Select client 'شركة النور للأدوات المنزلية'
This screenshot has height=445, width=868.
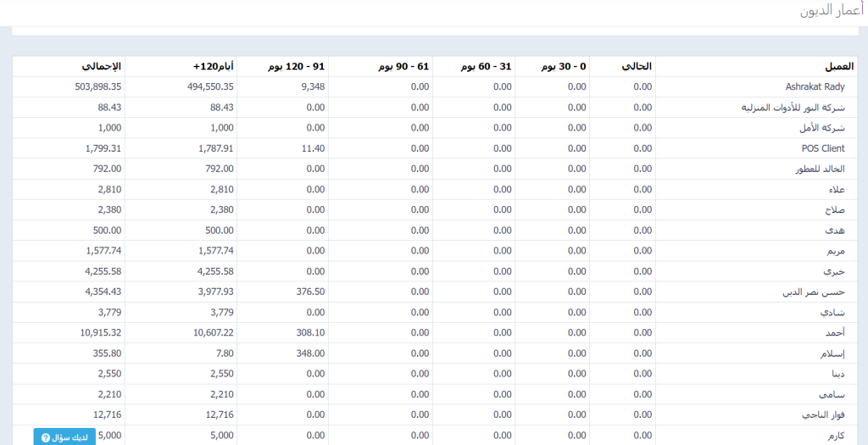click(793, 108)
